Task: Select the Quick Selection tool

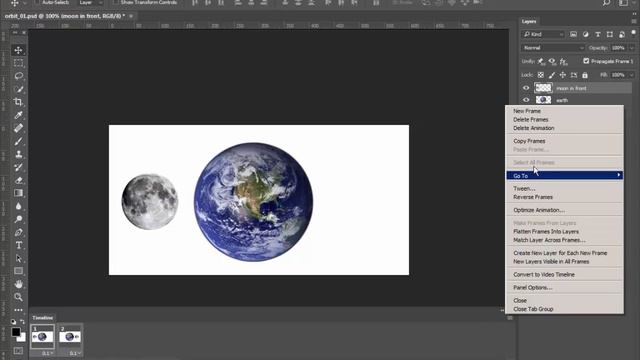Action: click(x=18, y=89)
